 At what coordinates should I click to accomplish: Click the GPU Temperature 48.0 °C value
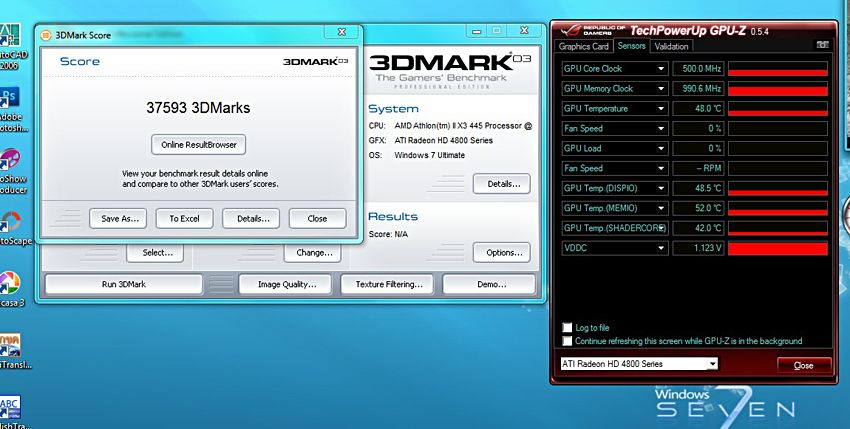698,108
